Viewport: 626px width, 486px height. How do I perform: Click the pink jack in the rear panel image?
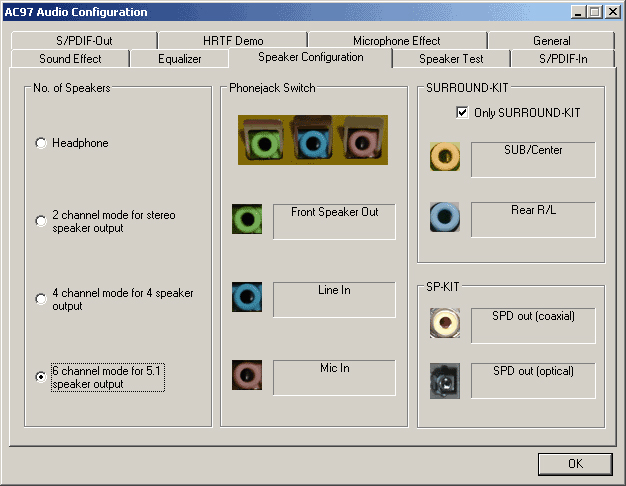(x=362, y=143)
